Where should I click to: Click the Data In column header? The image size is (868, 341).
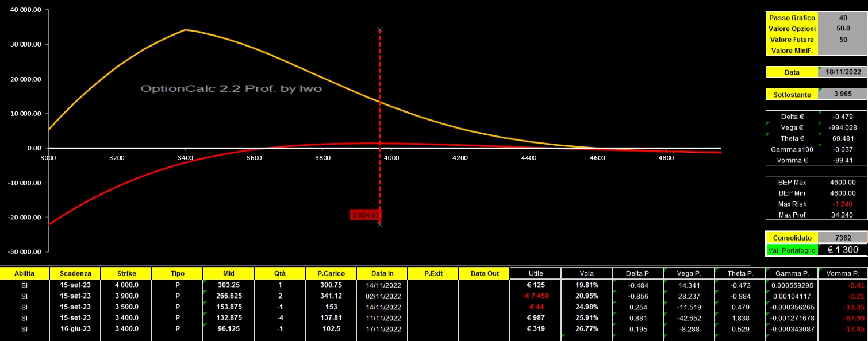pos(382,273)
